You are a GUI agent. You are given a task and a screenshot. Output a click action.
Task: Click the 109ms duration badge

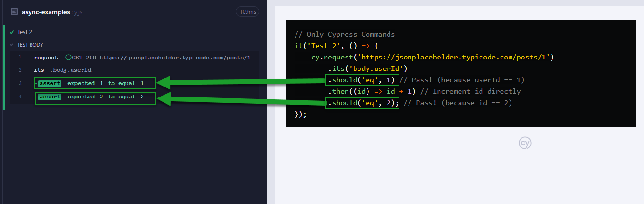point(247,11)
